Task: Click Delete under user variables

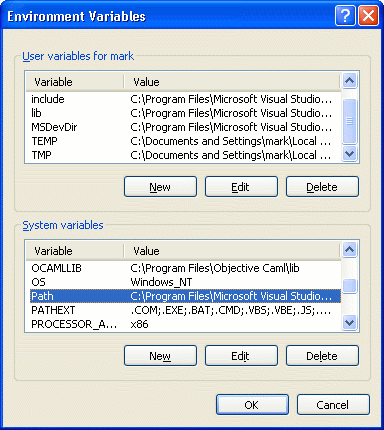Action: click(322, 187)
